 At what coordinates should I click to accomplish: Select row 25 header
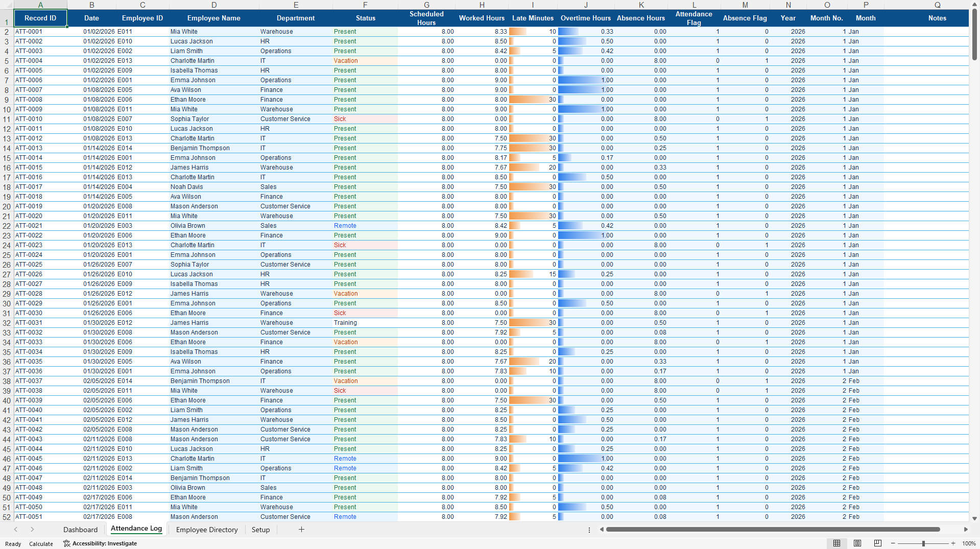coord(7,255)
